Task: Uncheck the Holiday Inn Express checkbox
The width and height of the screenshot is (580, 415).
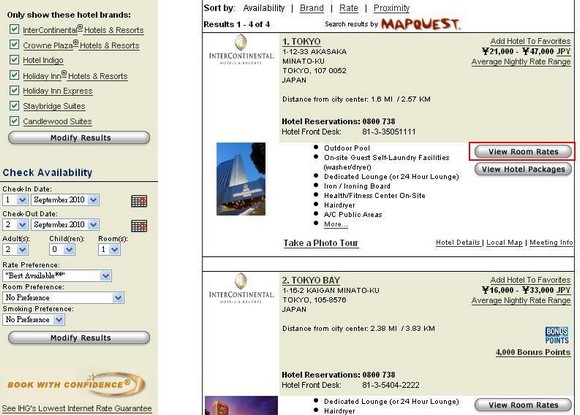Action: 14,90
